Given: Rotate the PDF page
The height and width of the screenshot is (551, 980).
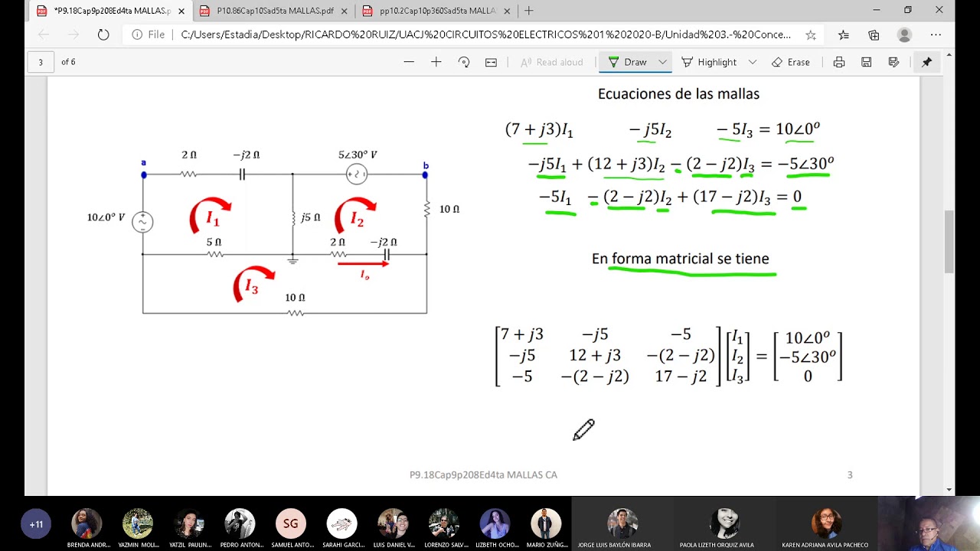Looking at the screenshot, I should [x=464, y=62].
